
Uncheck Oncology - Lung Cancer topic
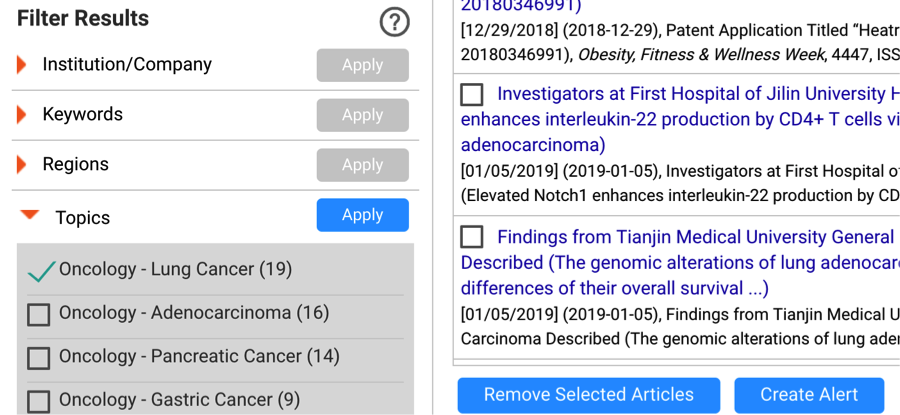coord(41,271)
